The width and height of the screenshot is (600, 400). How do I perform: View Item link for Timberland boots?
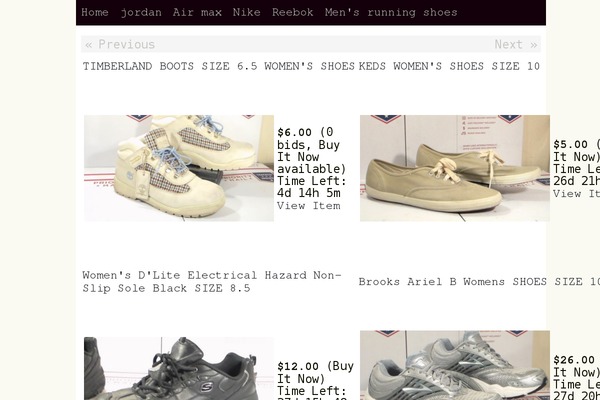pyautogui.click(x=309, y=206)
